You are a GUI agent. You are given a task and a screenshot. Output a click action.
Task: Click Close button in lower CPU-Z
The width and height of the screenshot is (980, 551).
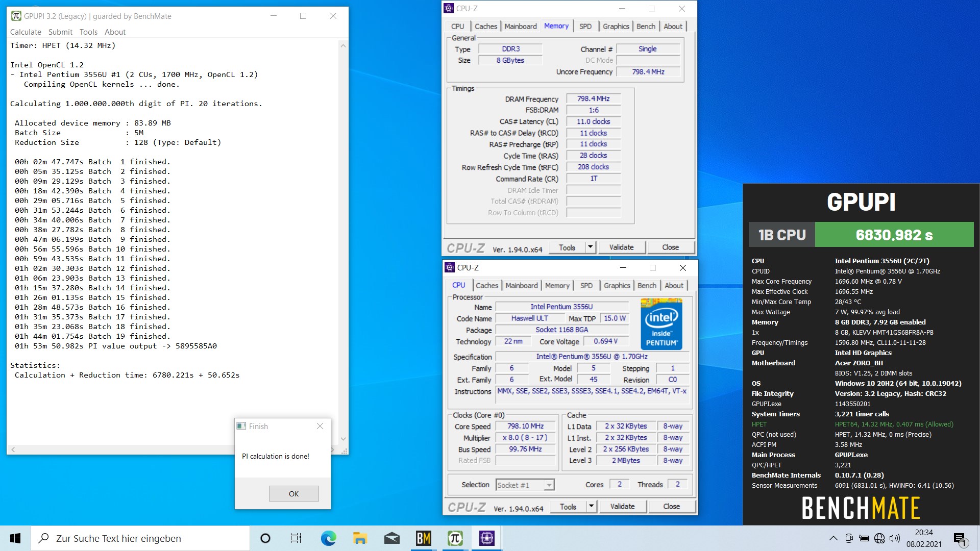click(x=672, y=507)
